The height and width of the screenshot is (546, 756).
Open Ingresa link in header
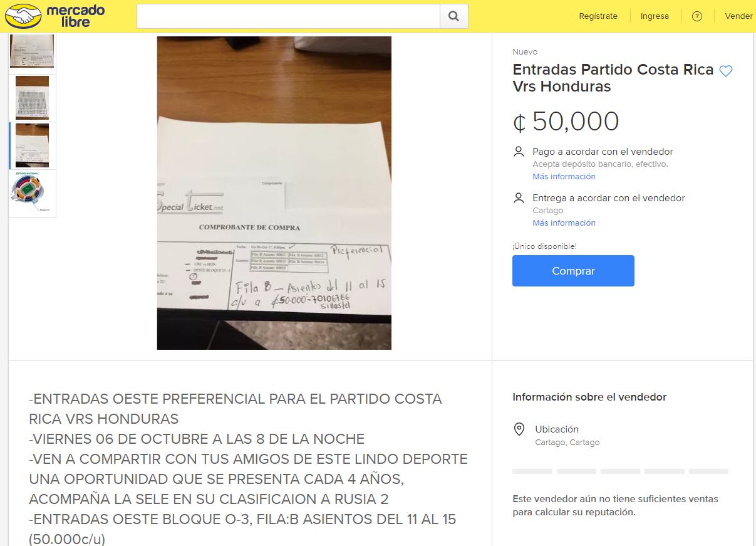[x=655, y=16]
